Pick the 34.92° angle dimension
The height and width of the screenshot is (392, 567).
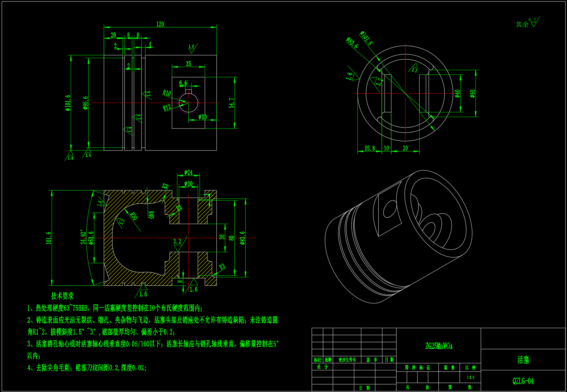pos(83,237)
